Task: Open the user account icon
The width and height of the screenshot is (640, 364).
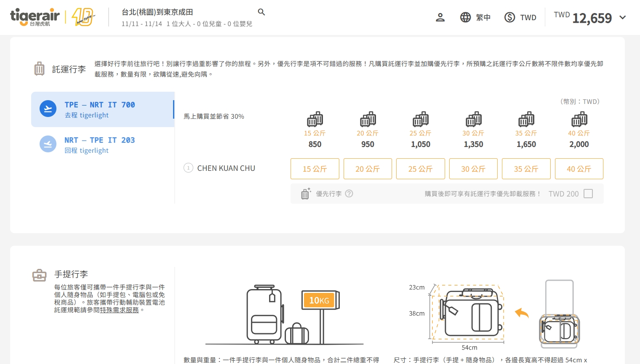Action: [440, 17]
